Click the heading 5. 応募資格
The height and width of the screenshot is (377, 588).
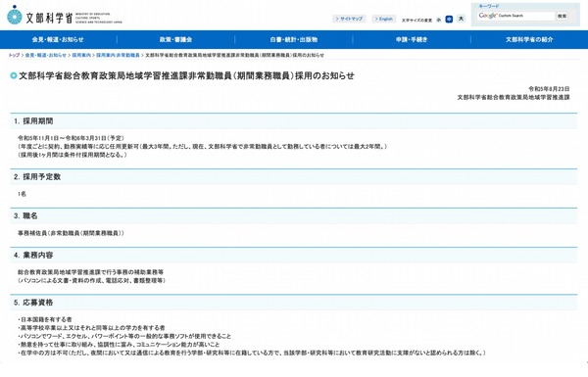(x=33, y=303)
